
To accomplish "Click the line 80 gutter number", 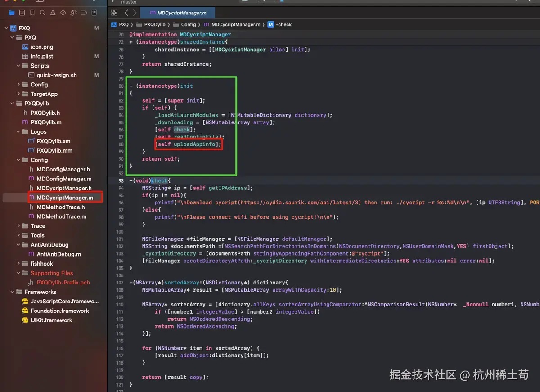I will [x=121, y=86].
